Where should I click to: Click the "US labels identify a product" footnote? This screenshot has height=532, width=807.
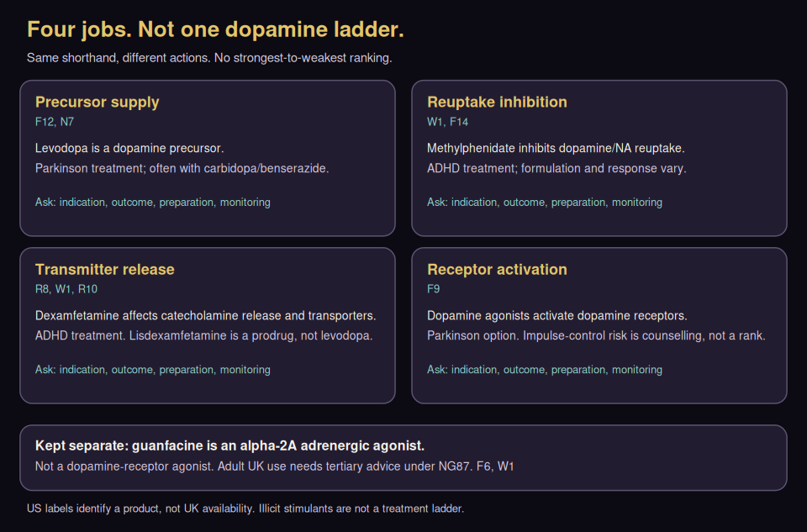(245, 508)
